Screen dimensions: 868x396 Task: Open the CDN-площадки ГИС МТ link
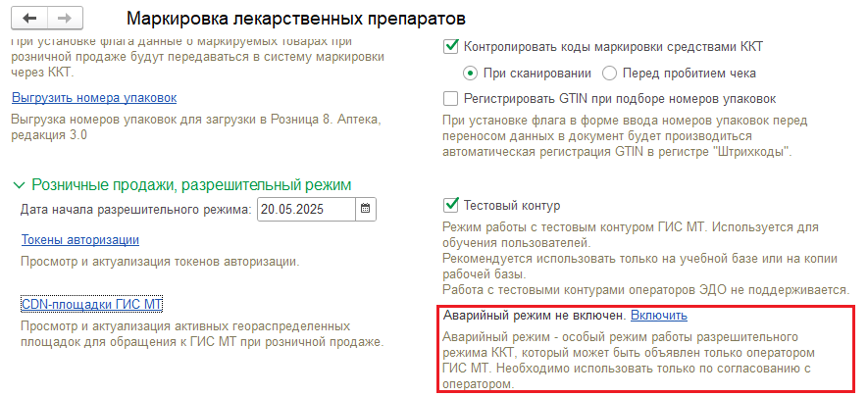pos(92,304)
